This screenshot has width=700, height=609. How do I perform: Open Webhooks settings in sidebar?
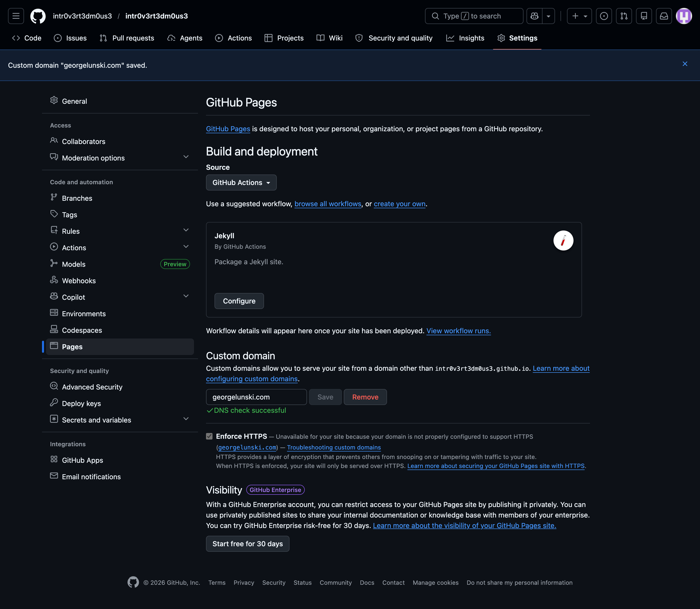click(78, 281)
